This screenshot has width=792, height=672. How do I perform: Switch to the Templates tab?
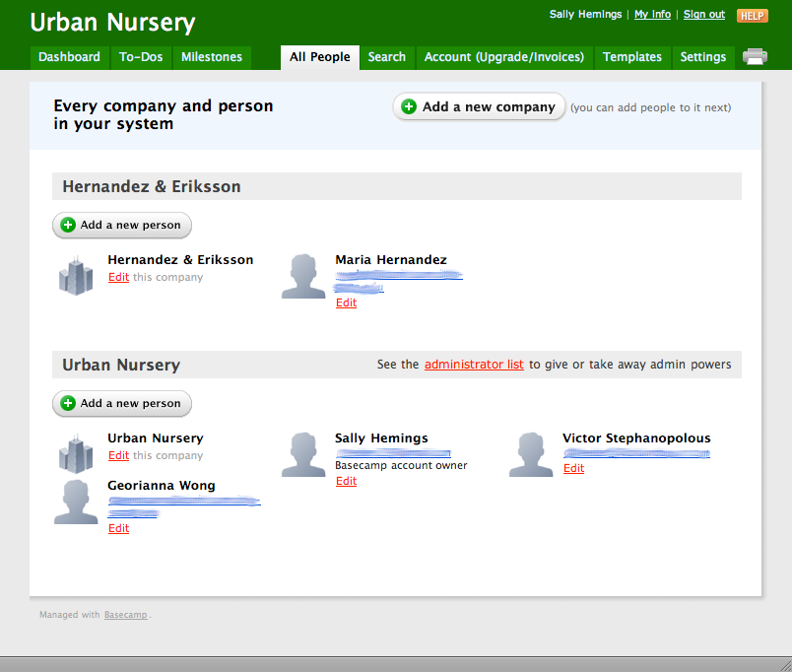(631, 57)
